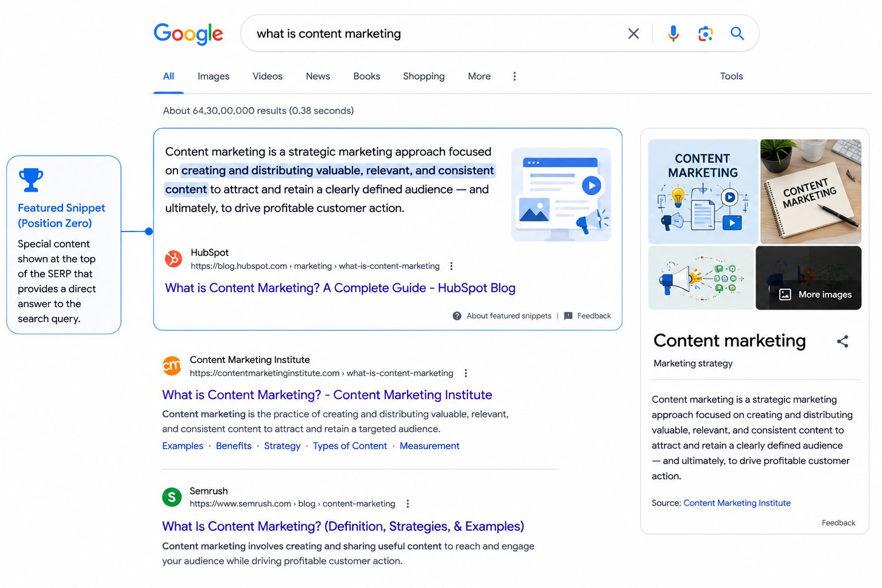Click the About featured snippets link
This screenshot has height=588, width=882.
tap(509, 316)
